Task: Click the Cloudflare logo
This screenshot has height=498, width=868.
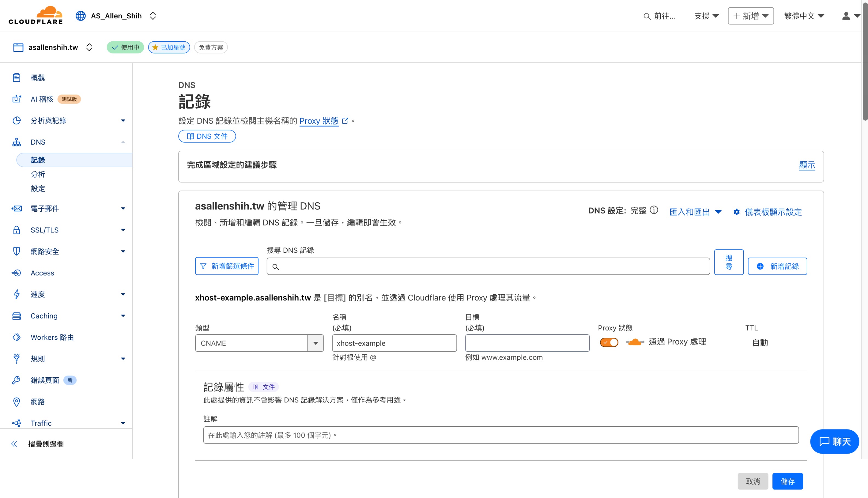Action: coord(36,15)
